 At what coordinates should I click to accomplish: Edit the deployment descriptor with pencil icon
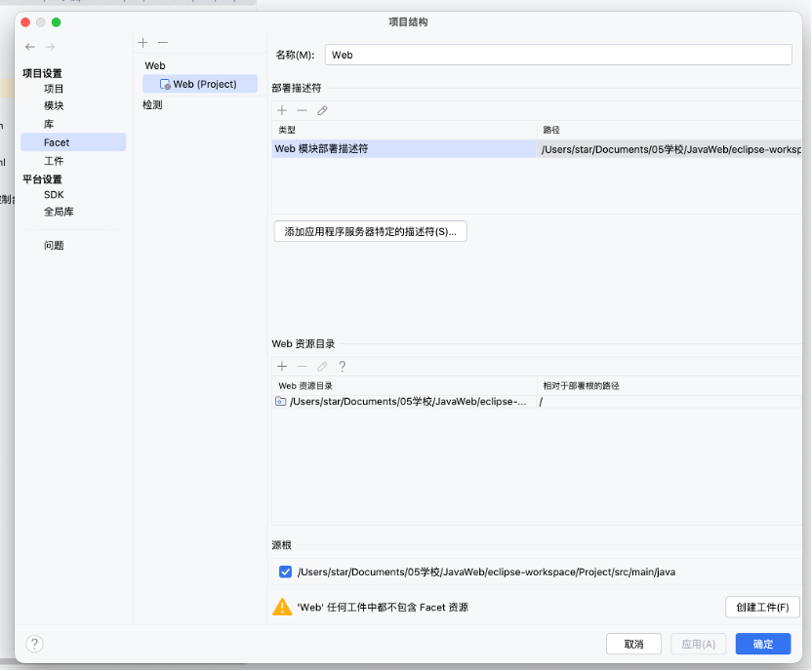pos(322,110)
